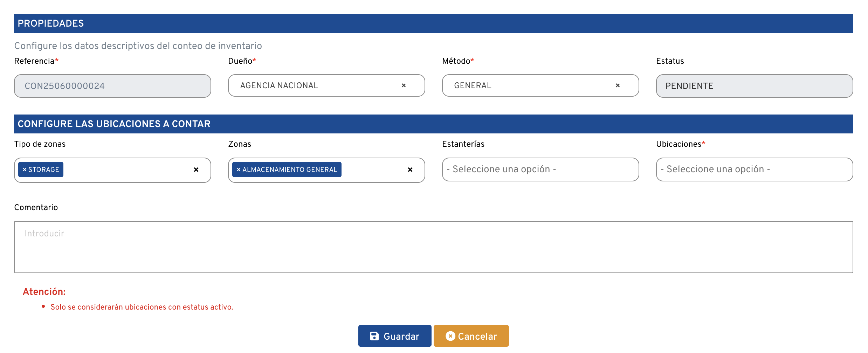Open the Método dropdown
This screenshot has width=868, height=353.
click(529, 85)
